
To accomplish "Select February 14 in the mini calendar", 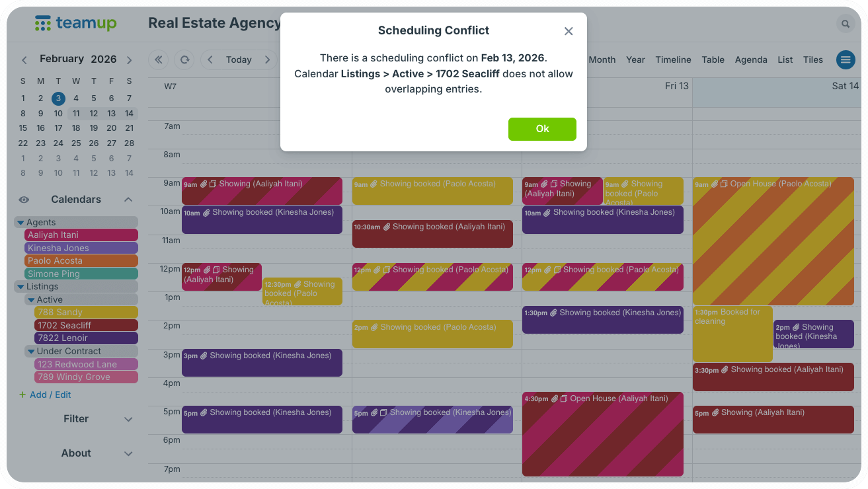I will pos(129,114).
